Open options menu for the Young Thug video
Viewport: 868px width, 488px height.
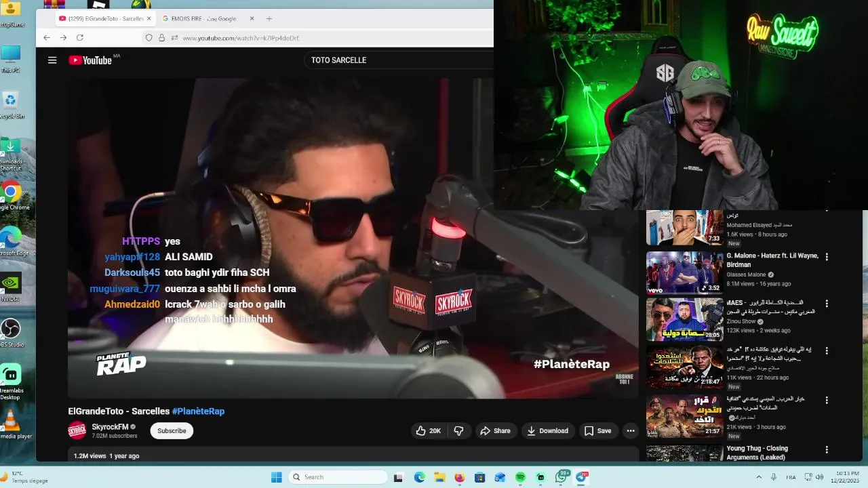pyautogui.click(x=827, y=449)
